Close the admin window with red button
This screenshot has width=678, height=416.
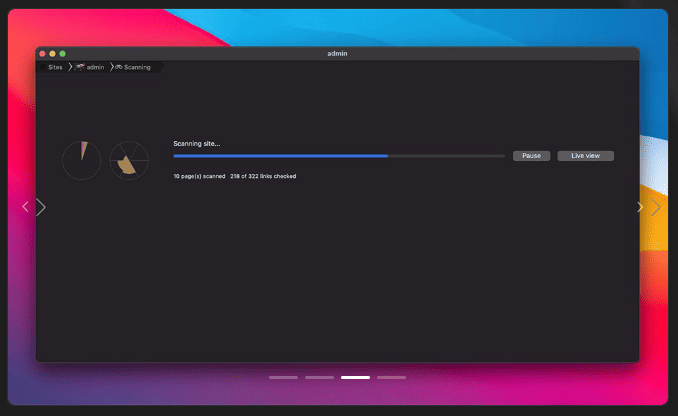pos(42,54)
